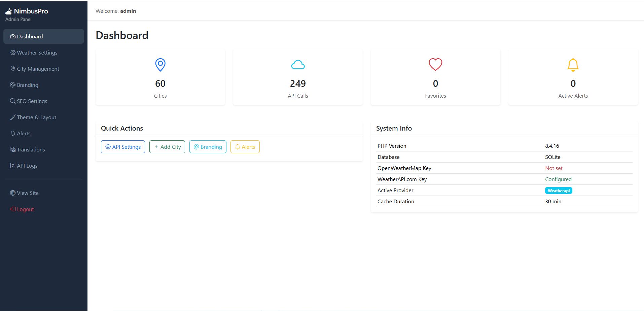The width and height of the screenshot is (644, 311).
Task: Click the bell icon in Alerts quick action
Action: tap(238, 147)
